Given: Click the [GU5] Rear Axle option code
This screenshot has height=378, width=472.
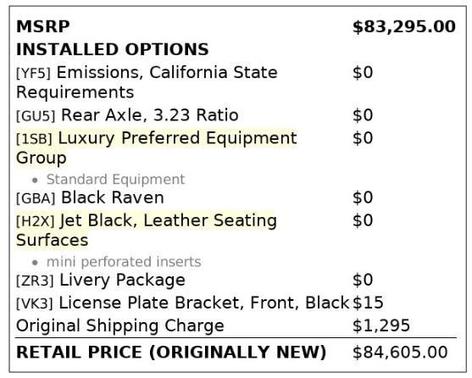Looking at the screenshot, I should tap(36, 116).
